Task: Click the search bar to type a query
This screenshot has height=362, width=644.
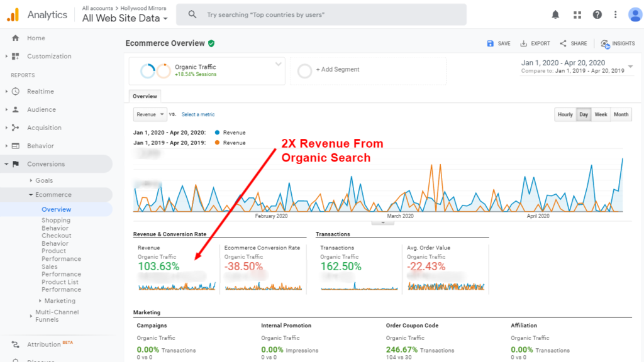Action: 321,14
